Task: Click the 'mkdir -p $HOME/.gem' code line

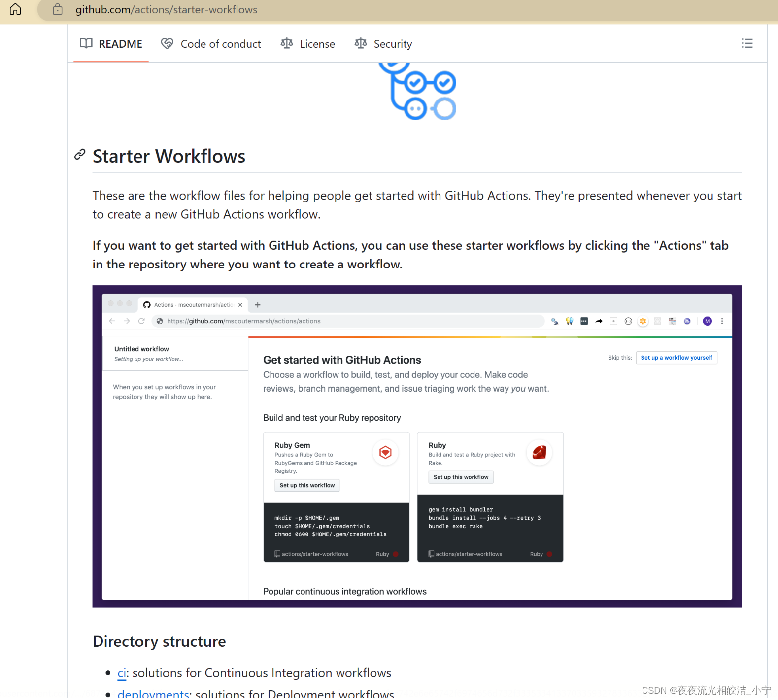Action: (x=307, y=518)
